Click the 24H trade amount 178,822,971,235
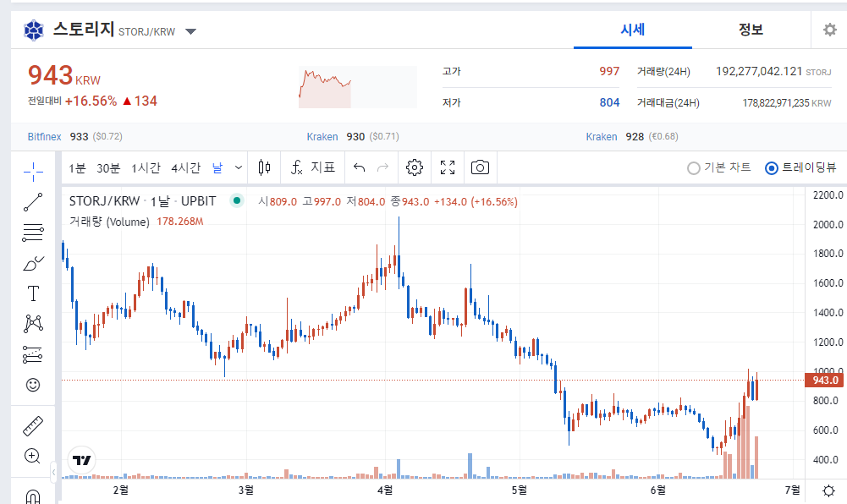The image size is (847, 504). pyautogui.click(x=776, y=103)
